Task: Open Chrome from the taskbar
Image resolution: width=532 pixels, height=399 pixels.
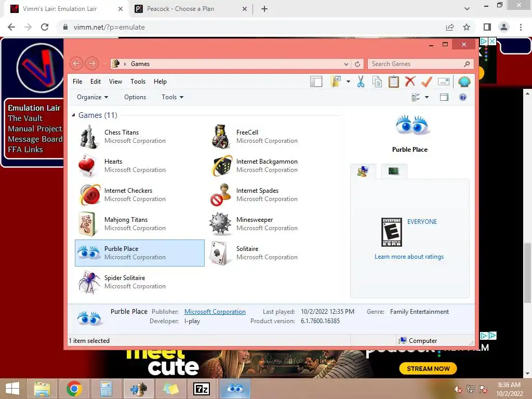Action: 74,389
